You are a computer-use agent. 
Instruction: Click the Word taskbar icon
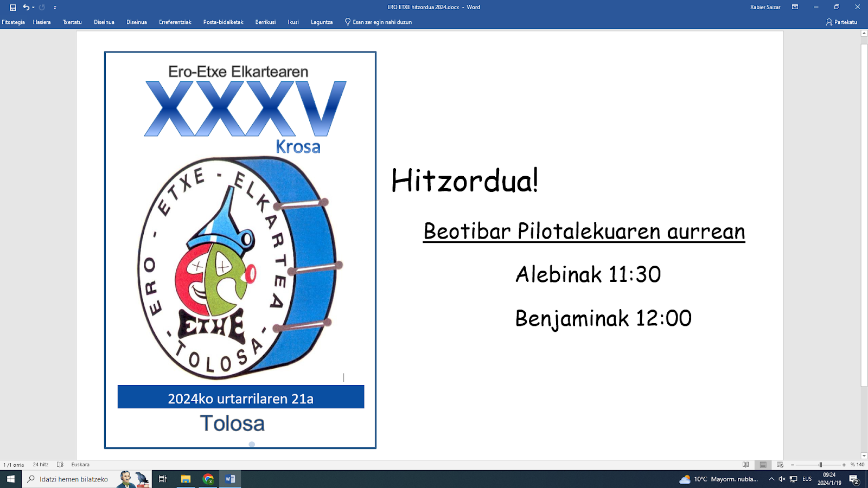tap(230, 479)
